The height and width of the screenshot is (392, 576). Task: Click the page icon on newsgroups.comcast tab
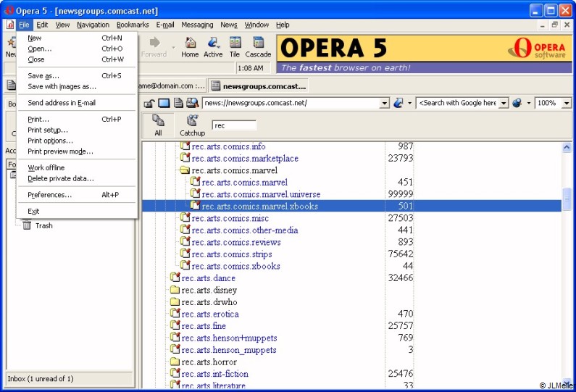pyautogui.click(x=216, y=86)
